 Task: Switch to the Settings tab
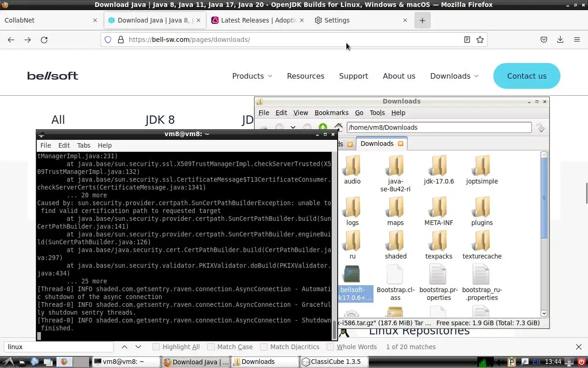(361, 20)
